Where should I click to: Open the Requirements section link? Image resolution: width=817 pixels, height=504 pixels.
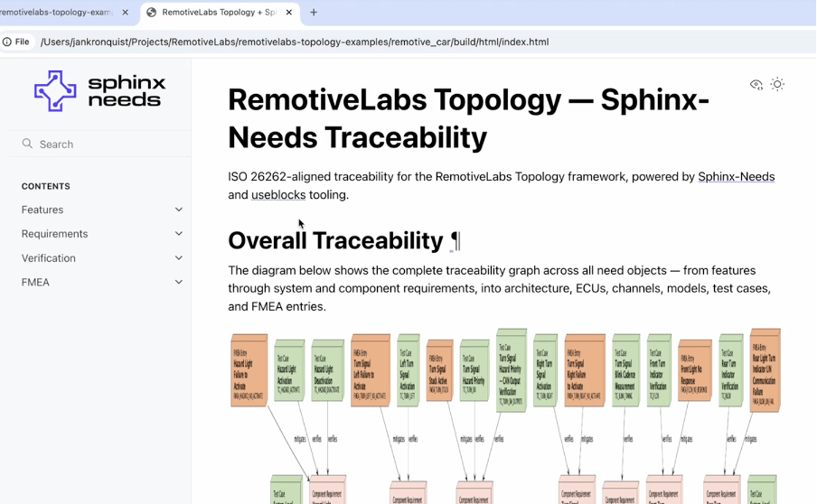(55, 234)
